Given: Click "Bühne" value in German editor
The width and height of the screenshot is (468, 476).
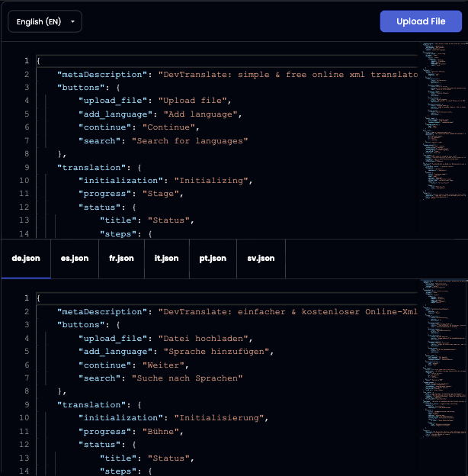Looking at the screenshot, I should pyautogui.click(x=161, y=432).
